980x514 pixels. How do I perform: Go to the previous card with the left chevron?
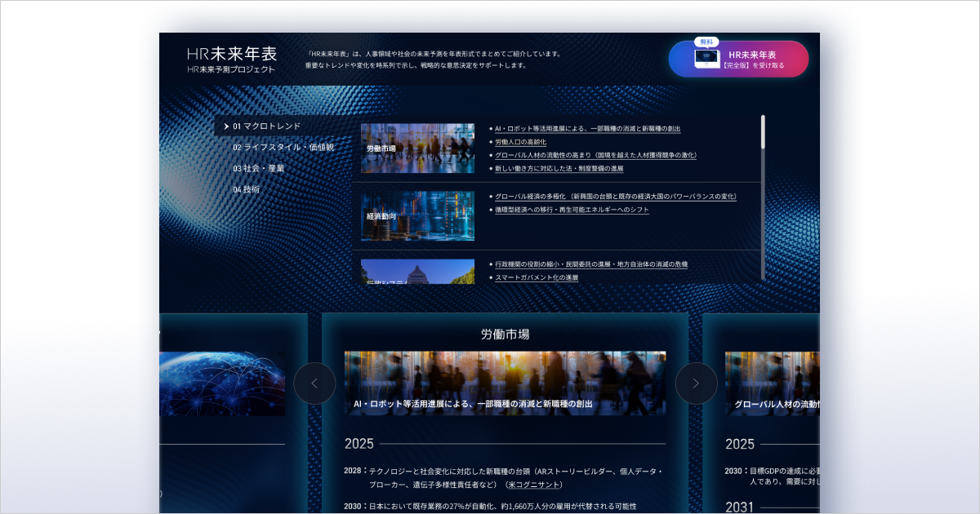point(314,383)
